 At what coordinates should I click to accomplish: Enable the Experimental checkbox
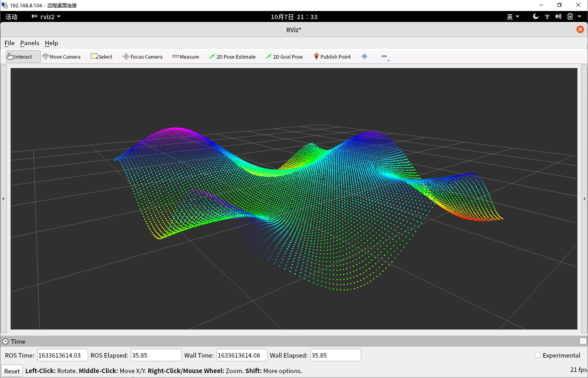point(538,355)
